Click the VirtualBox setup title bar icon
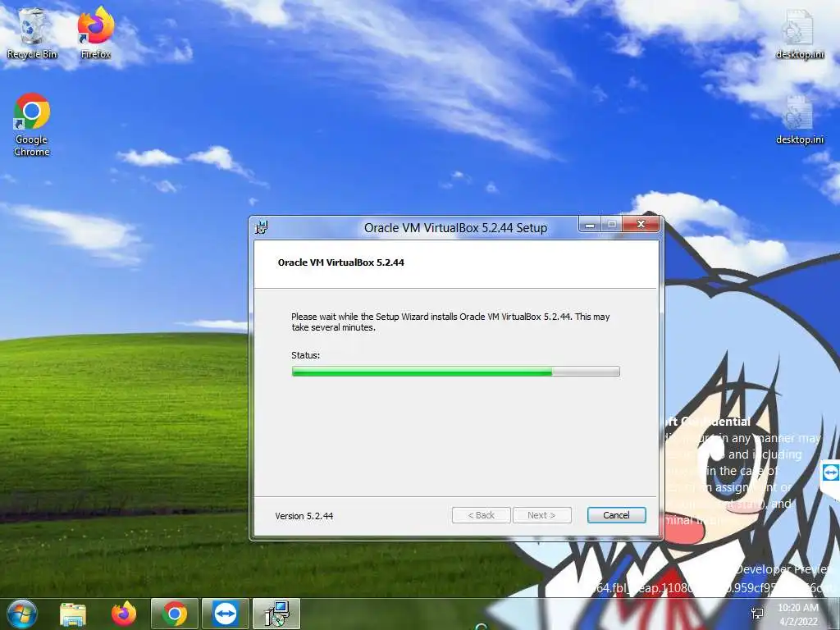Screen dimensions: 840x630 click(x=262, y=228)
